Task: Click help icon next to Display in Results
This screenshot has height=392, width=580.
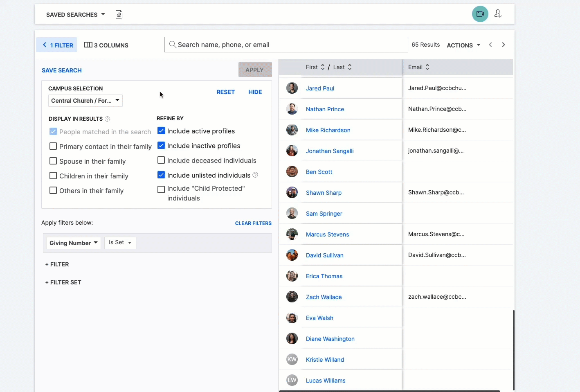Action: [108, 119]
